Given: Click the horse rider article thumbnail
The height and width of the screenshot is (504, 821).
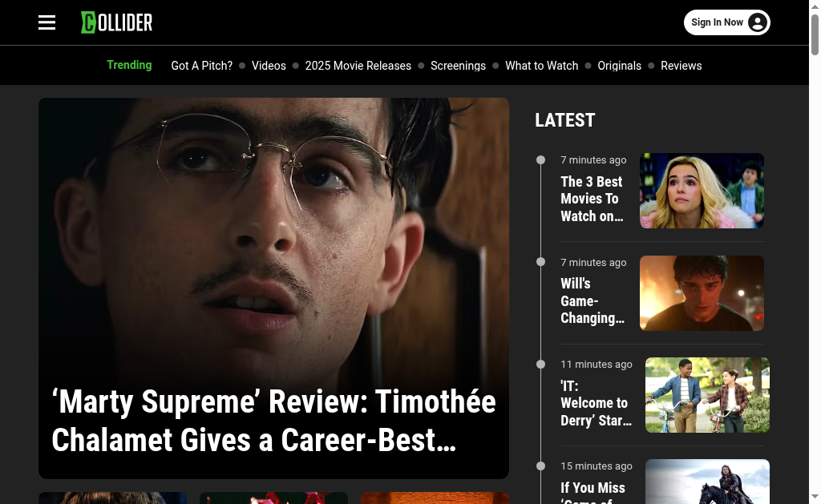Looking at the screenshot, I should 707,482.
